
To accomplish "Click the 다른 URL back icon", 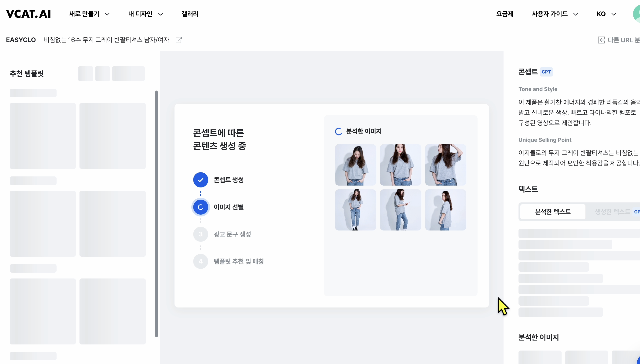I will [x=601, y=40].
